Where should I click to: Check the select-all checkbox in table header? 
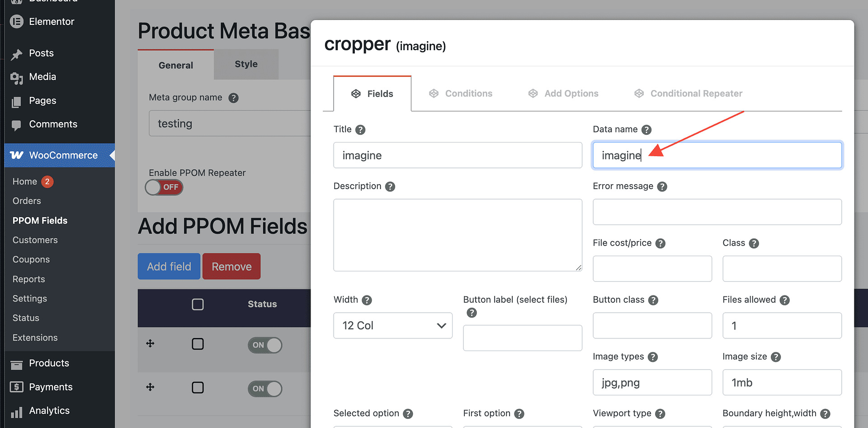point(198,304)
